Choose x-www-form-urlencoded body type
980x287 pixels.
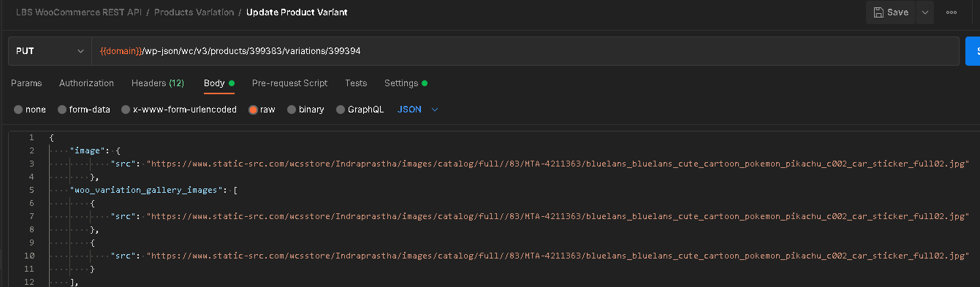tap(179, 110)
